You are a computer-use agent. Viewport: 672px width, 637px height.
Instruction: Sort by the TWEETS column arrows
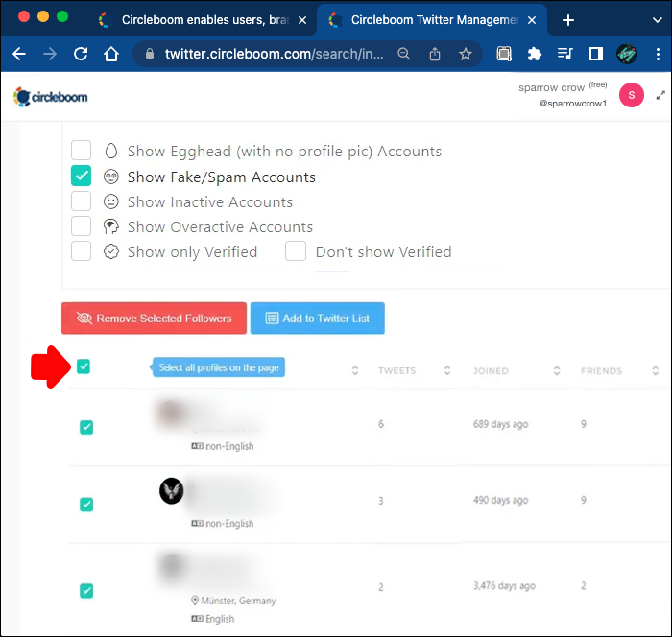pos(447,370)
